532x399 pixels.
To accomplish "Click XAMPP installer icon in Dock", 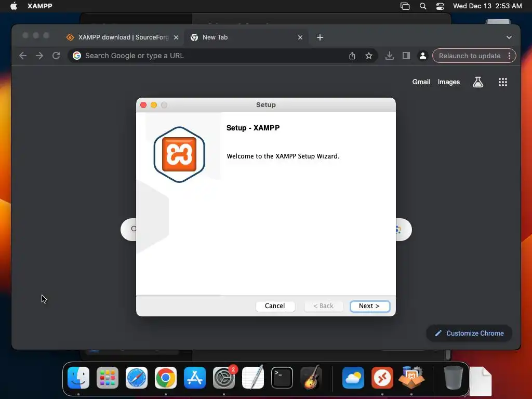I will [411, 378].
